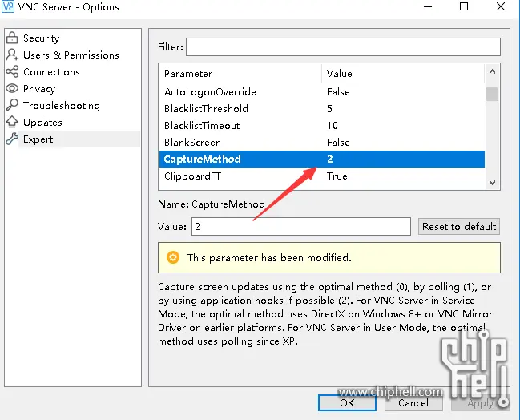Click the parameter list scroll down arrow
The height and width of the screenshot is (420, 520).
[x=492, y=183]
